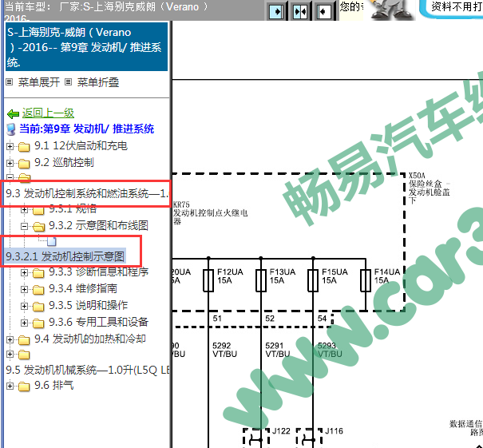Expand the 9.5 发动机机械系统 node
Viewport: 483px width, 448px height.
tap(10, 354)
